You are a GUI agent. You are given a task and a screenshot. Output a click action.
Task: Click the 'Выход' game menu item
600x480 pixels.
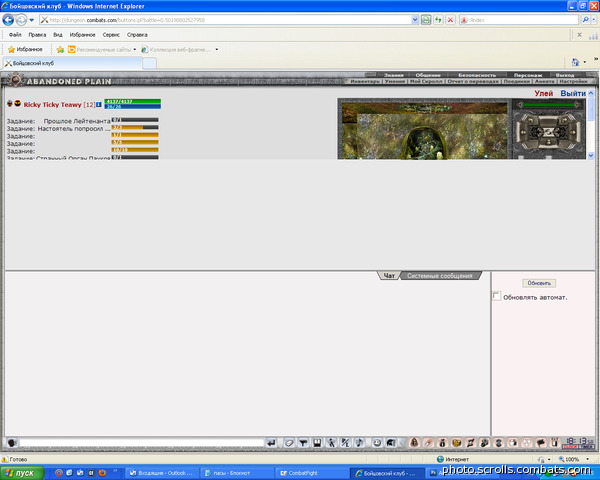click(565, 75)
